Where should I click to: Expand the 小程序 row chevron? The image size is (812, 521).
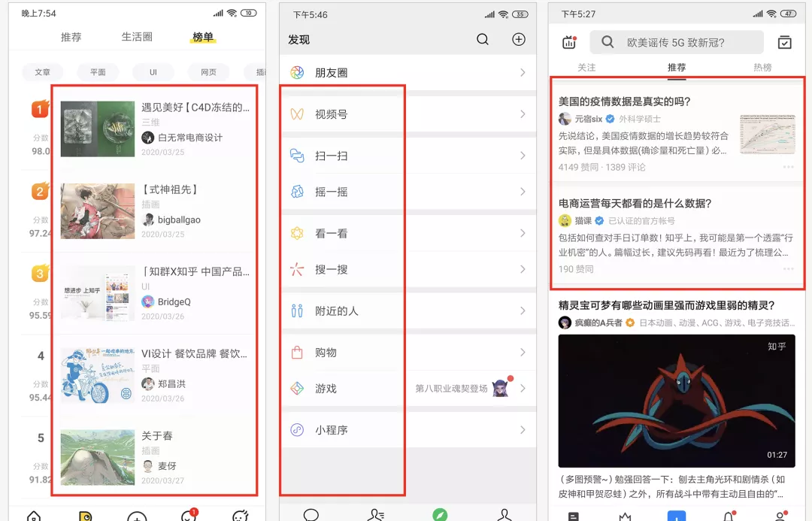(523, 430)
